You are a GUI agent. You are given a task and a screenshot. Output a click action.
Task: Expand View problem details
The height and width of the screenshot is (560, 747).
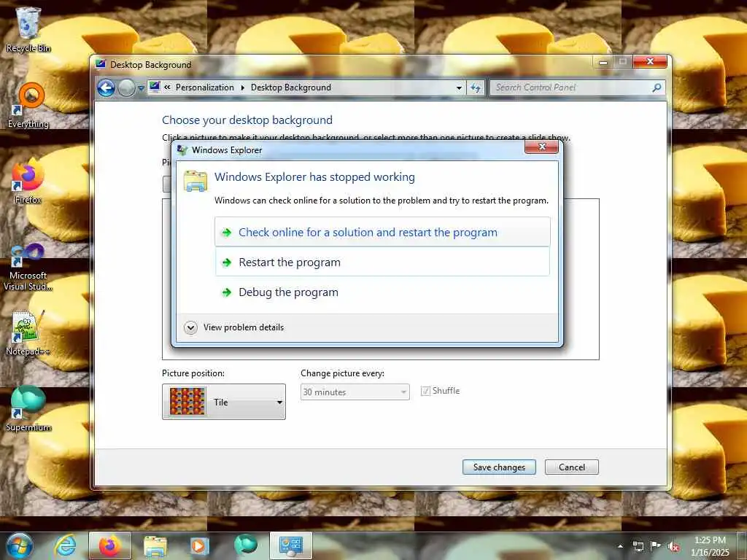[x=234, y=327]
